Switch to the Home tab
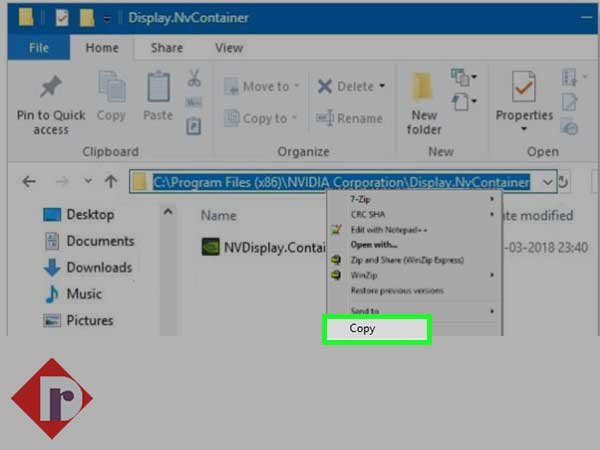Viewport: 600px width, 450px height. click(x=102, y=47)
